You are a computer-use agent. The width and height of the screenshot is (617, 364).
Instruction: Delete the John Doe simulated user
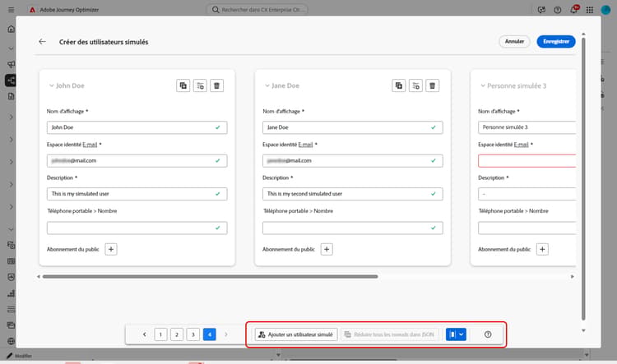pos(217,85)
